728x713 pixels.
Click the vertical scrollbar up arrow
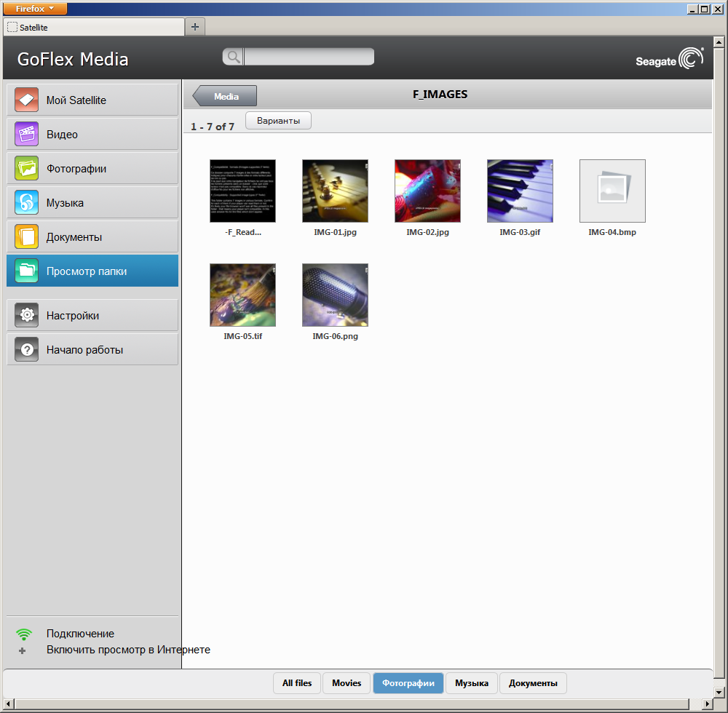pyautogui.click(x=719, y=42)
